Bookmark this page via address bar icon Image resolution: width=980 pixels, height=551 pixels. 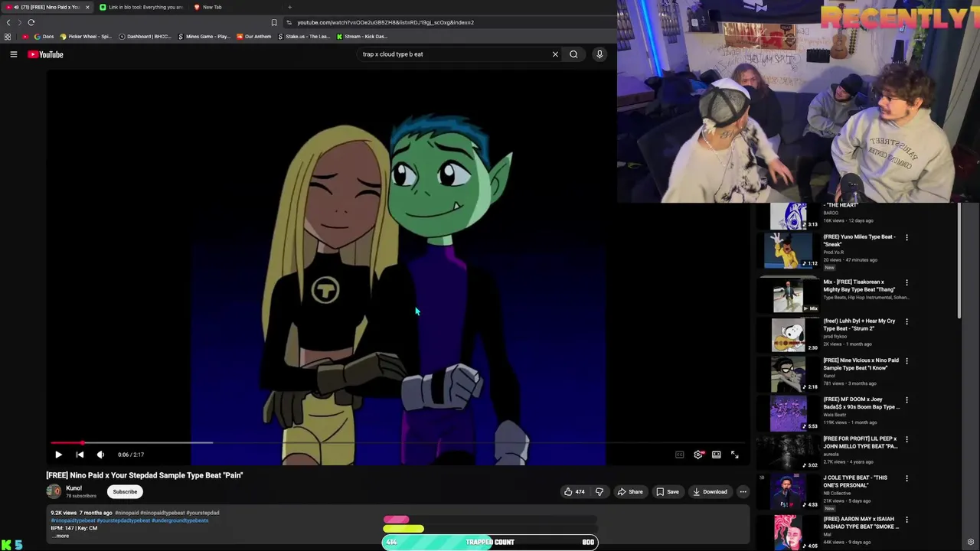(x=274, y=22)
